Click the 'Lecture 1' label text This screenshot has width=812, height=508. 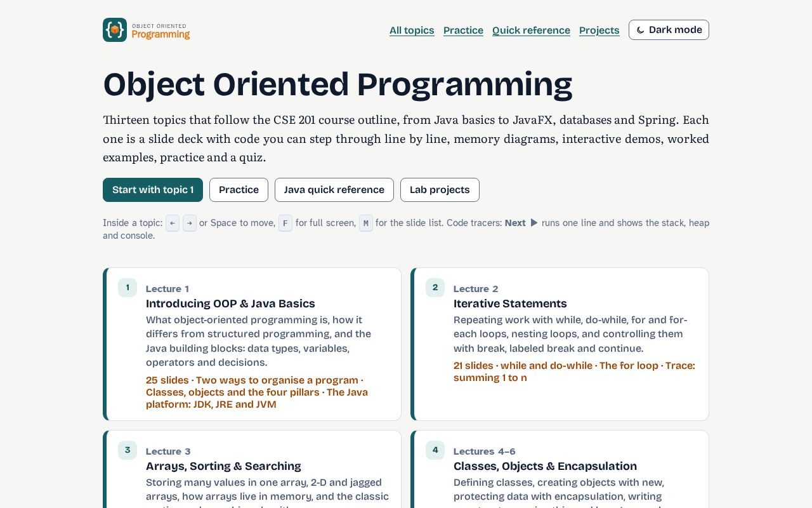click(x=167, y=289)
